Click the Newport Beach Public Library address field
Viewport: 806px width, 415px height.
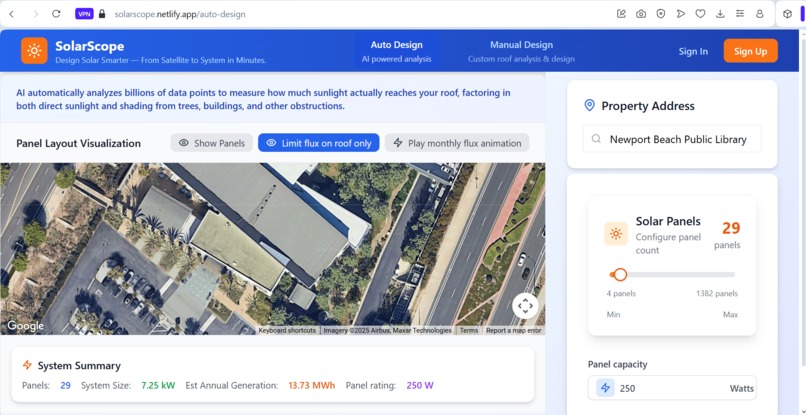[x=672, y=139]
